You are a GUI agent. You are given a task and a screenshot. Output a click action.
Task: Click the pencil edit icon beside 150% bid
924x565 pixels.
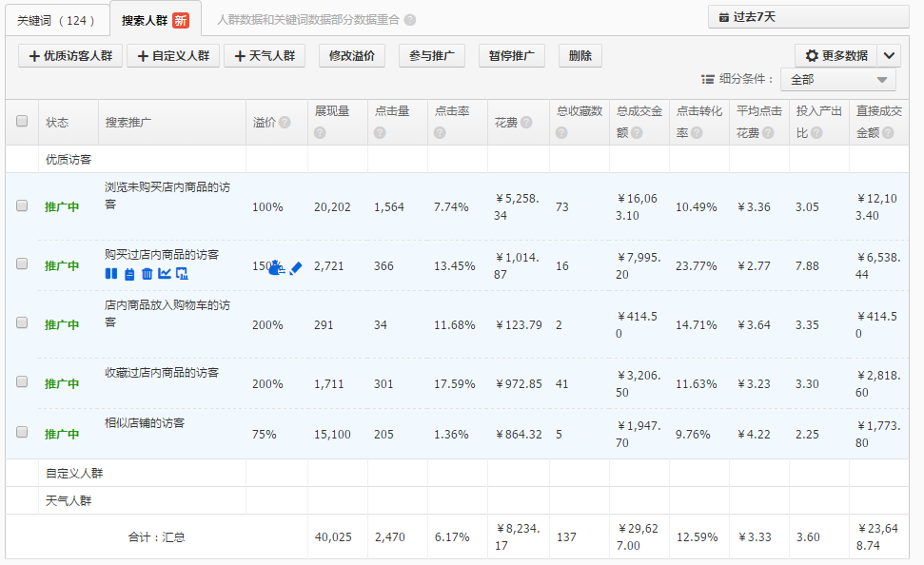(295, 268)
